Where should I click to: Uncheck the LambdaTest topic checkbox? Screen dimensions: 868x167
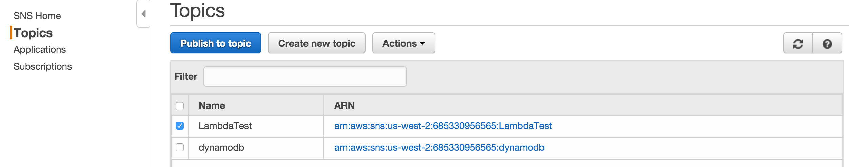coord(180,126)
